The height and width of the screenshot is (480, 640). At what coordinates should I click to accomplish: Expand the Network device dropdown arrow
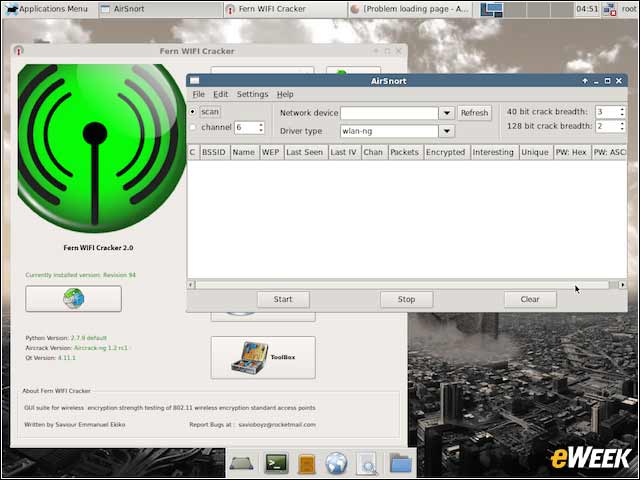447,113
